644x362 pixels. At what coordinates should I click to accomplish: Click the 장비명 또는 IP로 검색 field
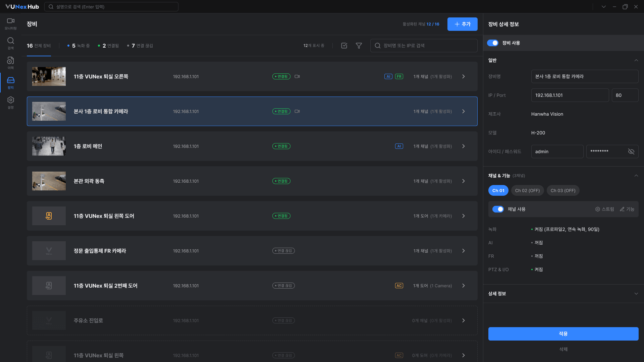click(x=424, y=46)
